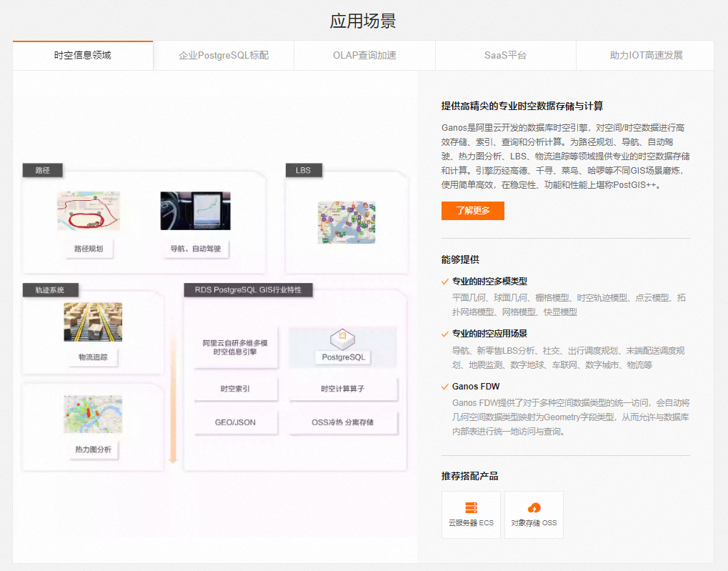Click checkmark beside 专业的时空应用场景
The width and height of the screenshot is (728, 571).
coord(445,334)
